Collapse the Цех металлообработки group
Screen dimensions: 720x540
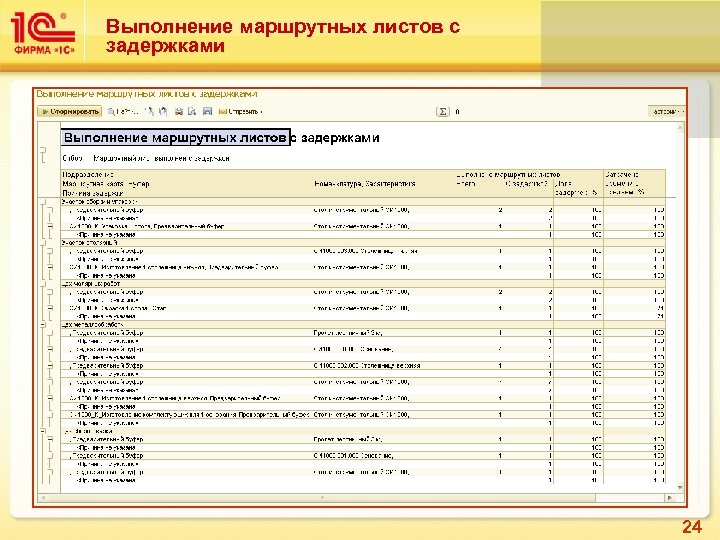pos(43,325)
